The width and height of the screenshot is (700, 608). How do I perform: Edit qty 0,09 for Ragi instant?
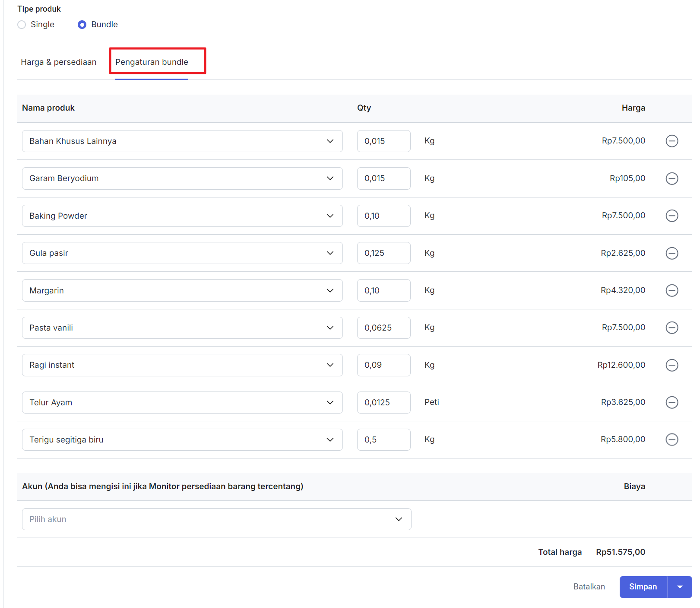click(x=383, y=365)
